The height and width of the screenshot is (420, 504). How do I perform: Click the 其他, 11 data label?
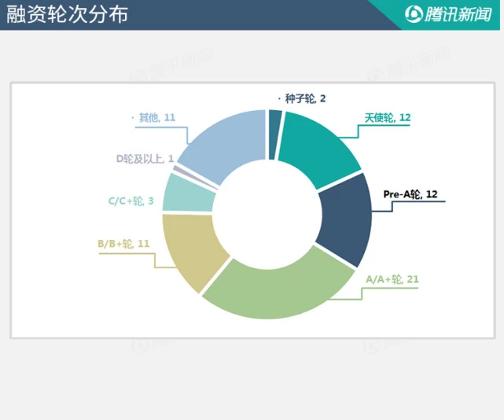[156, 117]
